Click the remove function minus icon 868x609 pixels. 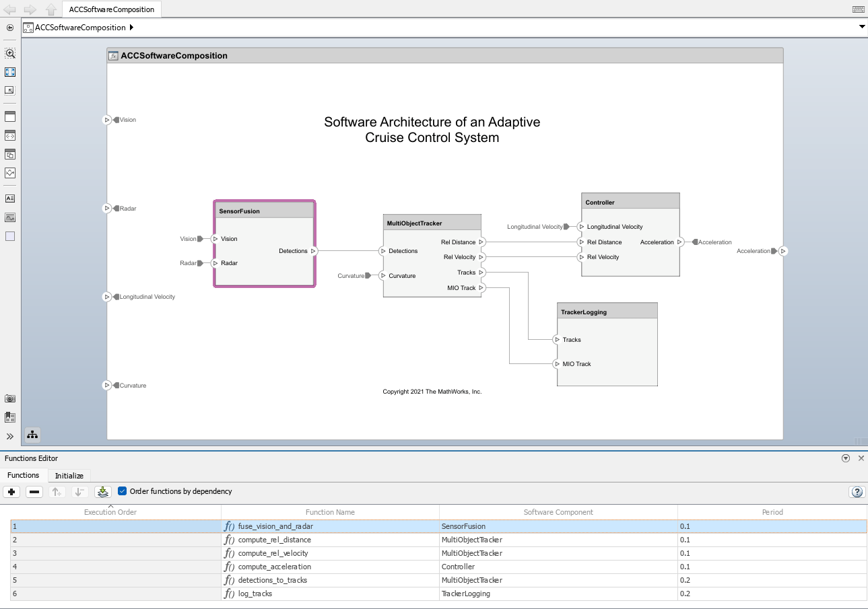click(34, 492)
